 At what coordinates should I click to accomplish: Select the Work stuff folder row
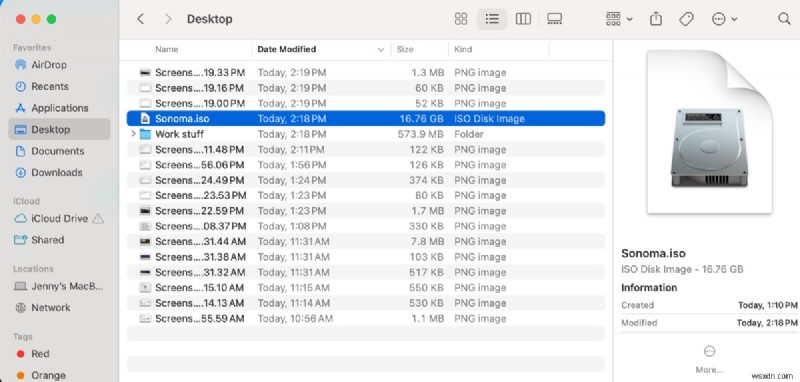coord(366,134)
